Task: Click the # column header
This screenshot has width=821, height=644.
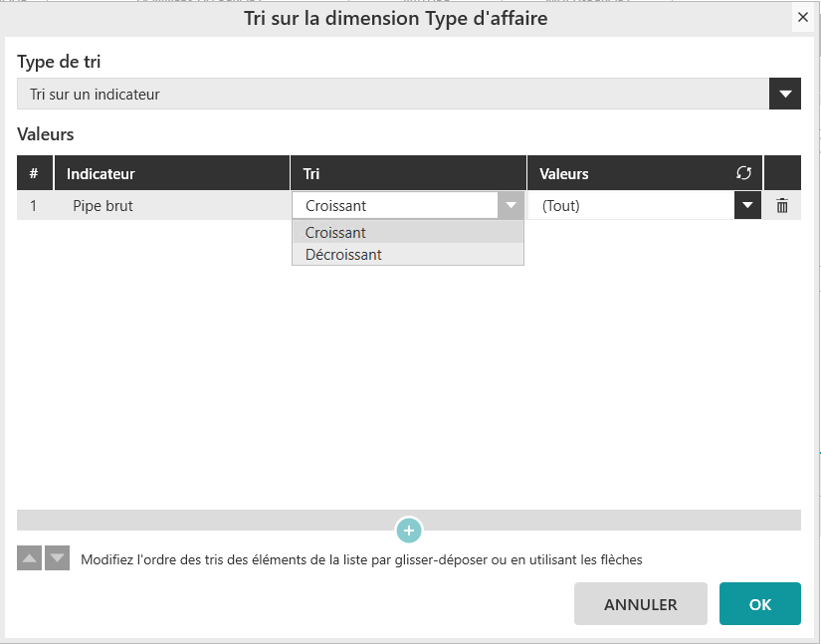Action: pyautogui.click(x=34, y=174)
